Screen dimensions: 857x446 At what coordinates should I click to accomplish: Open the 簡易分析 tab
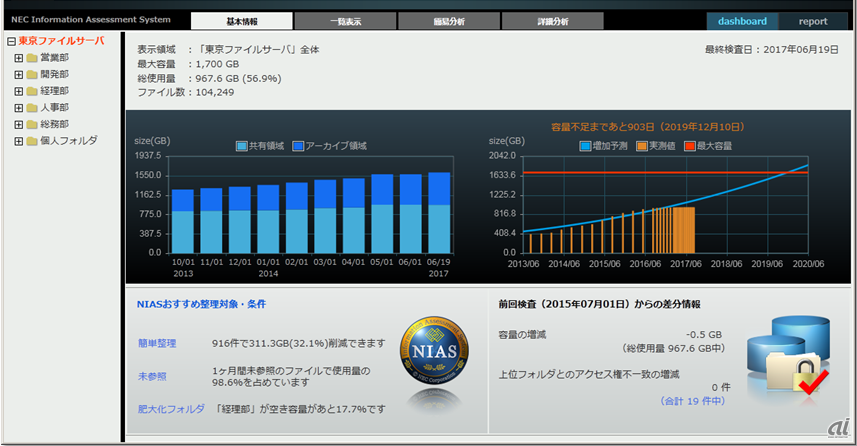(449, 21)
